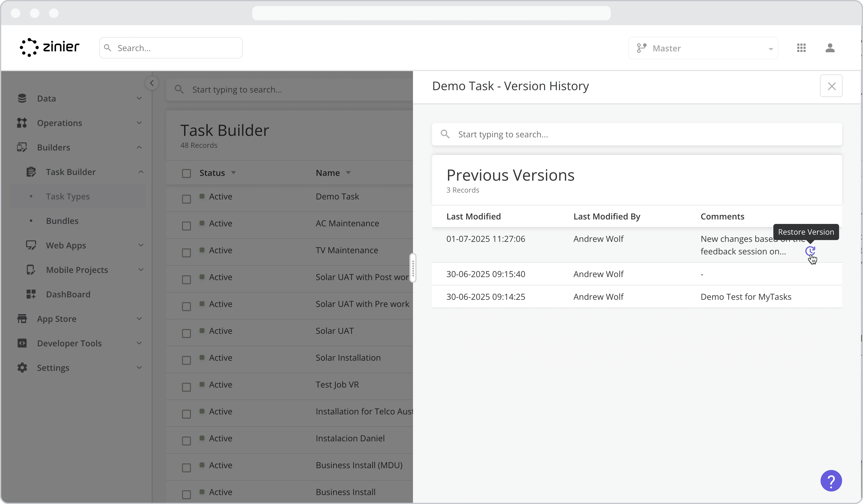863x504 pixels.
Task: Expand the Web Apps chevron
Action: (x=141, y=245)
